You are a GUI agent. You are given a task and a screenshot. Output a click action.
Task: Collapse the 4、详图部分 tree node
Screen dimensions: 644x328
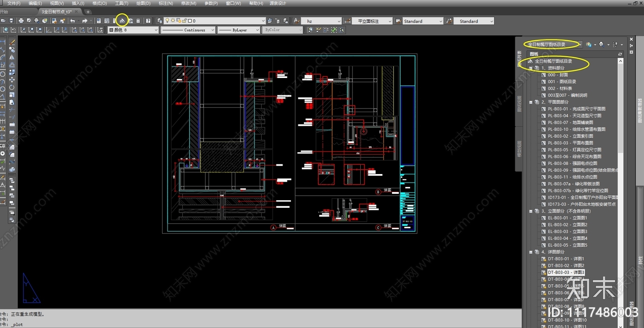click(x=530, y=252)
